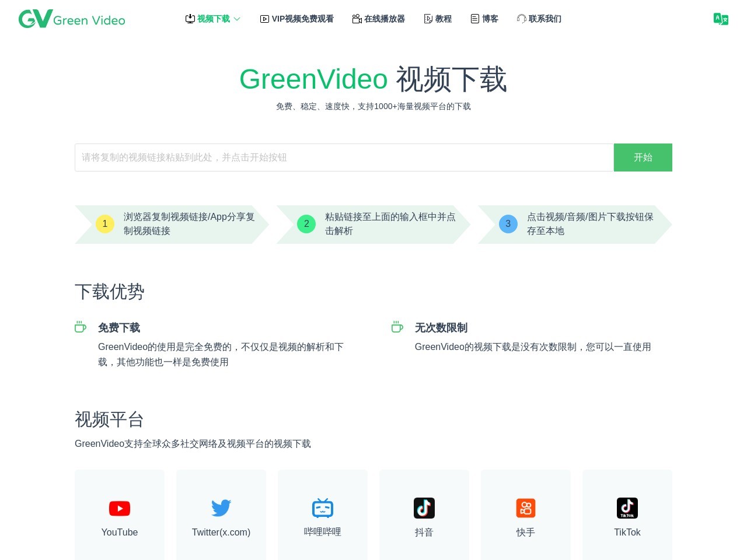
Task: Focus the video link input field
Action: click(x=344, y=157)
